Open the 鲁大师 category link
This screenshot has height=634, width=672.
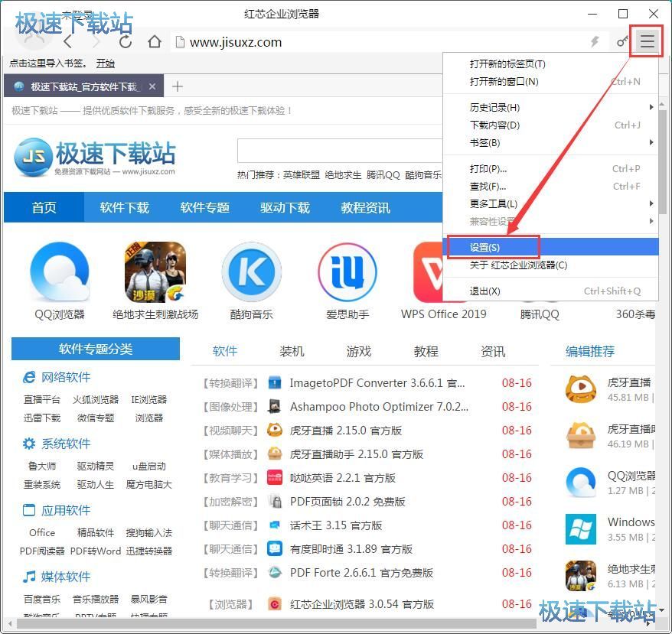click(x=42, y=466)
